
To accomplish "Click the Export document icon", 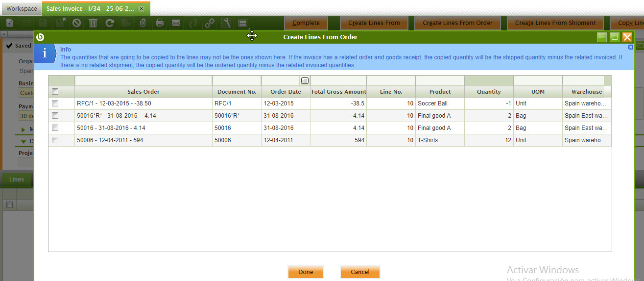I will point(126,23).
